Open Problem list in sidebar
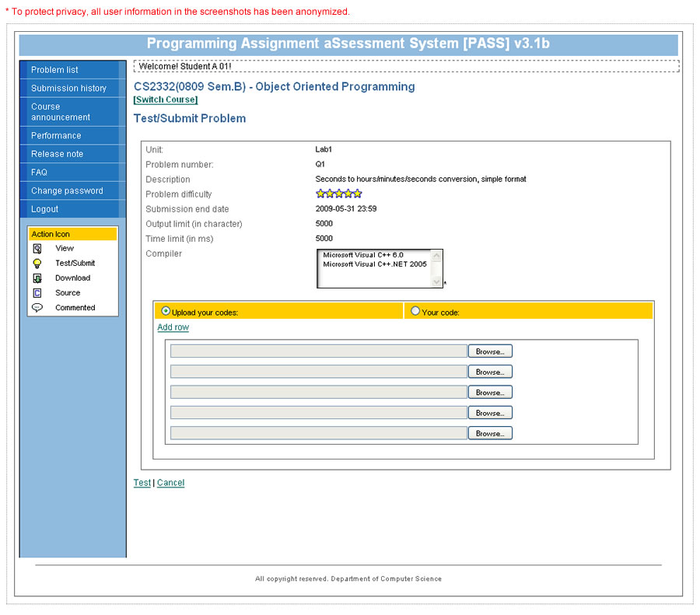This screenshot has height=615, width=700. (54, 70)
